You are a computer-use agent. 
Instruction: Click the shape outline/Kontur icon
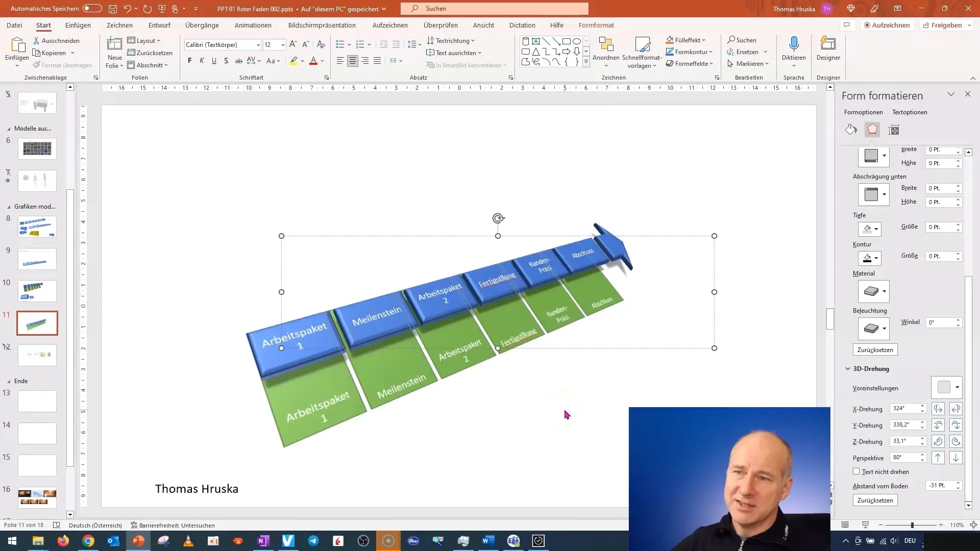point(868,258)
